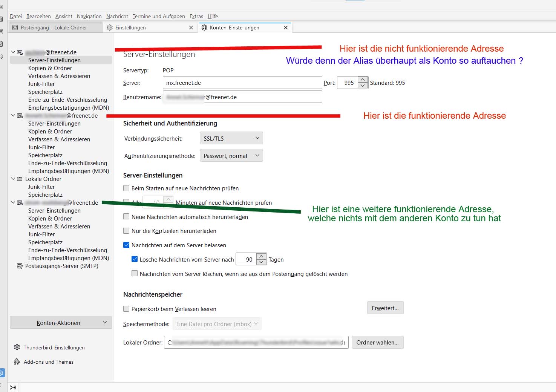This screenshot has width=556, height=392.
Task: Open the Ansicht menu
Action: click(64, 16)
